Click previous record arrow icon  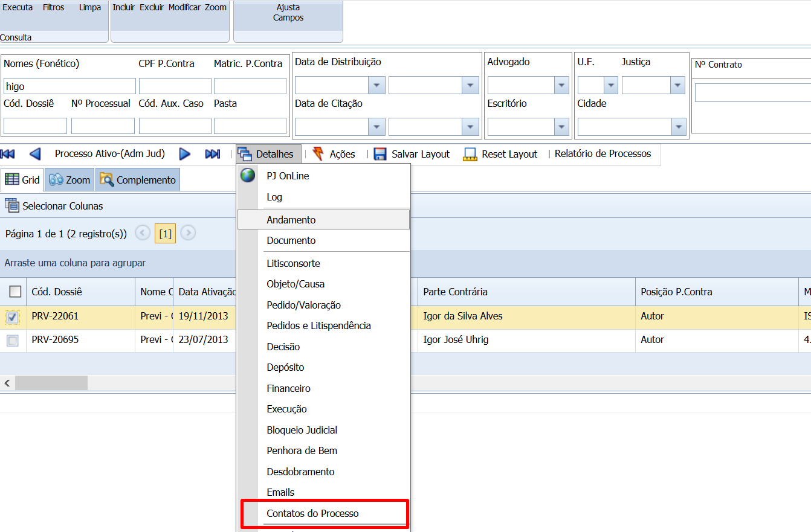point(35,154)
